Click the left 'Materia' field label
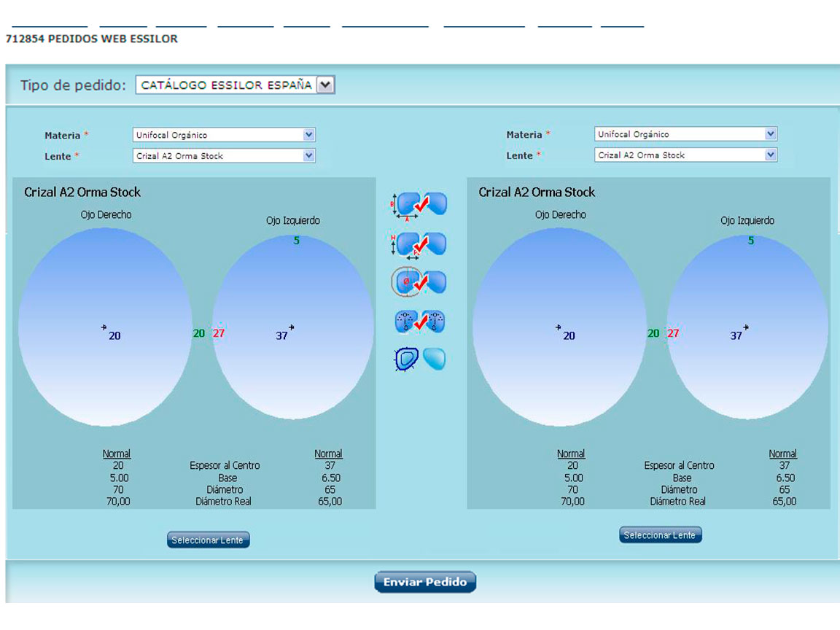 pyautogui.click(x=62, y=136)
